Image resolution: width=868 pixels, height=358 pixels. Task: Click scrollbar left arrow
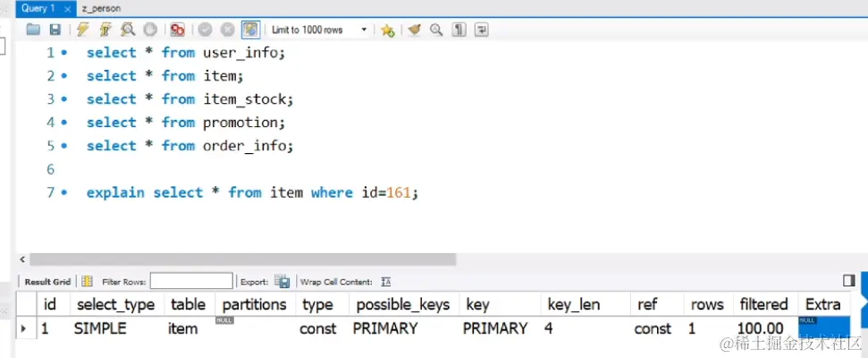coord(22,260)
